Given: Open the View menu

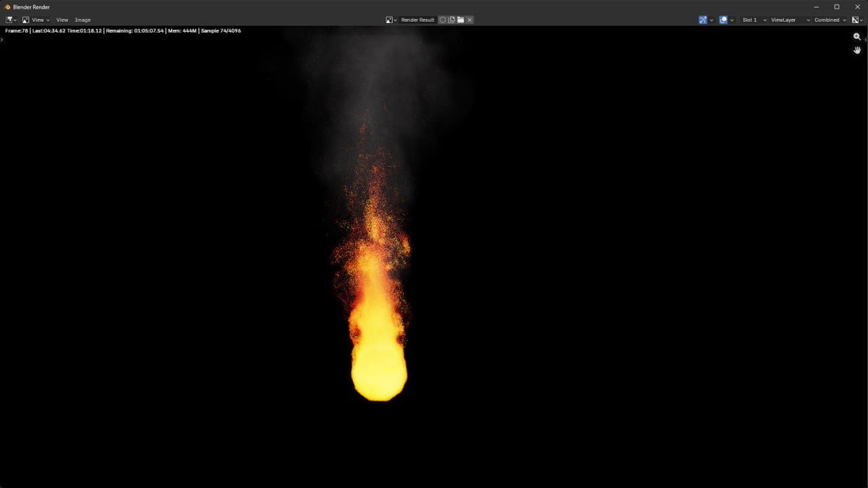Looking at the screenshot, I should (62, 20).
